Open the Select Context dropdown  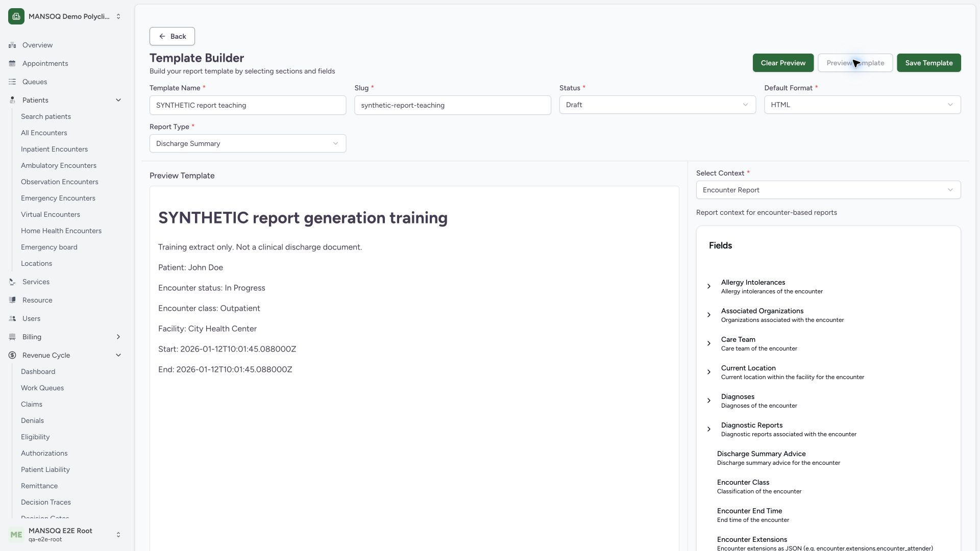pos(828,190)
